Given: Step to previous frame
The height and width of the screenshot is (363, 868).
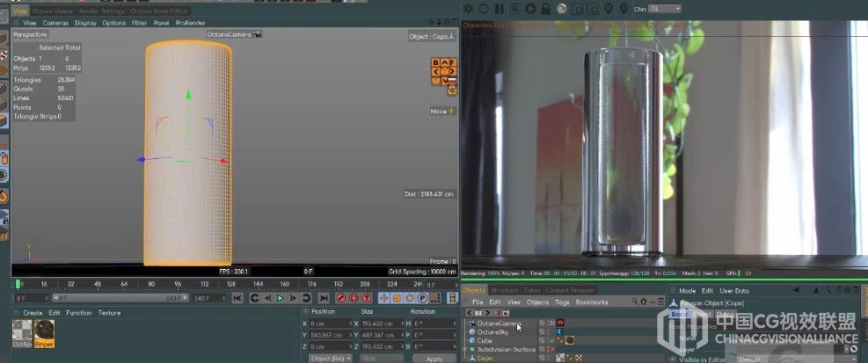Looking at the screenshot, I should (267, 298).
